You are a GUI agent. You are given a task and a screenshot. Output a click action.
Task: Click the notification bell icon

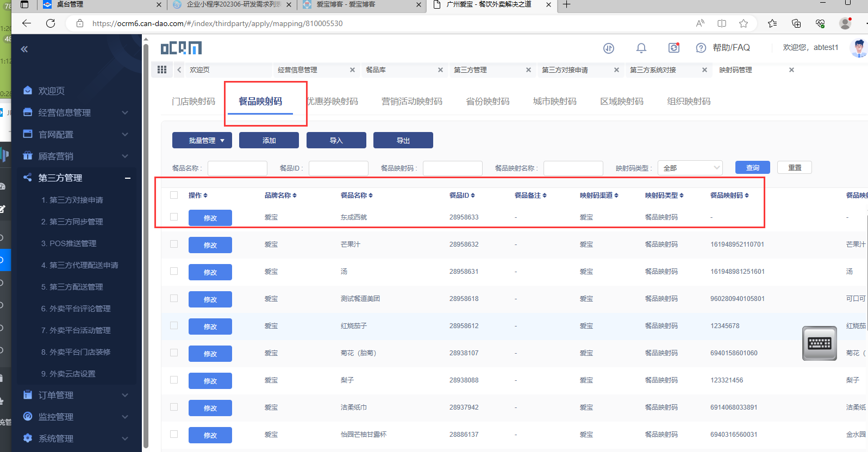tap(641, 48)
